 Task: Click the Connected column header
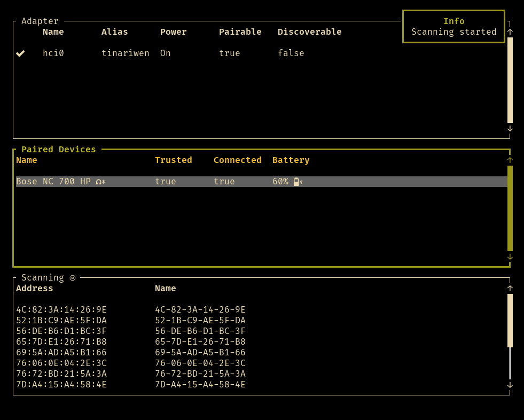(x=237, y=160)
